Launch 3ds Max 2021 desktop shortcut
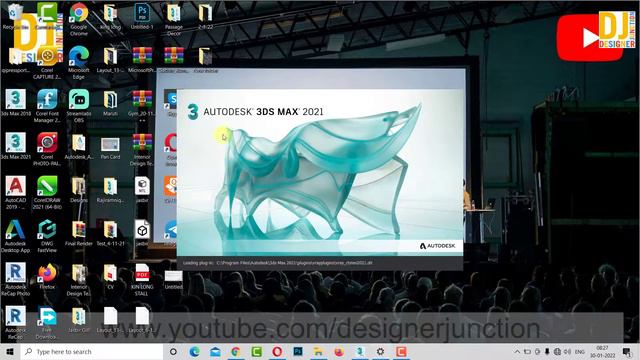 coord(16,146)
